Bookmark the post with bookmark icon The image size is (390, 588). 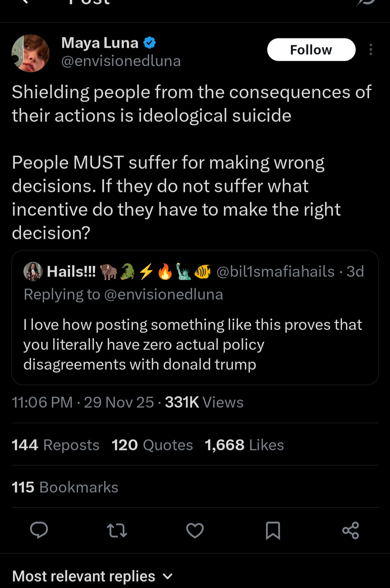[x=273, y=531]
